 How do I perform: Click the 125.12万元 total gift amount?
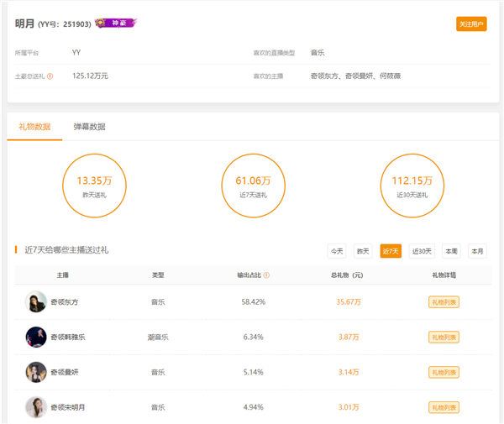tap(90, 76)
